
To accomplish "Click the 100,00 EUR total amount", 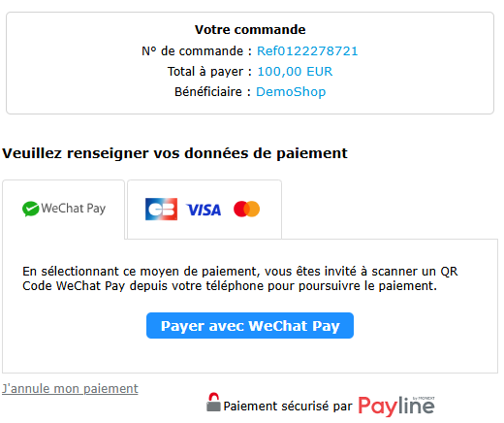I will 295,72.
